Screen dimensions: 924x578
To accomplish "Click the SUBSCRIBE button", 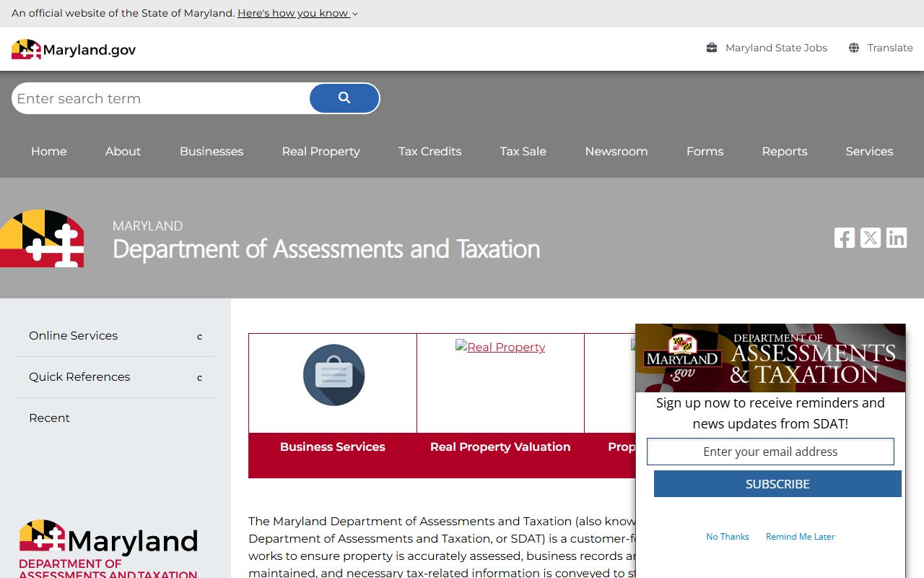I will (777, 484).
